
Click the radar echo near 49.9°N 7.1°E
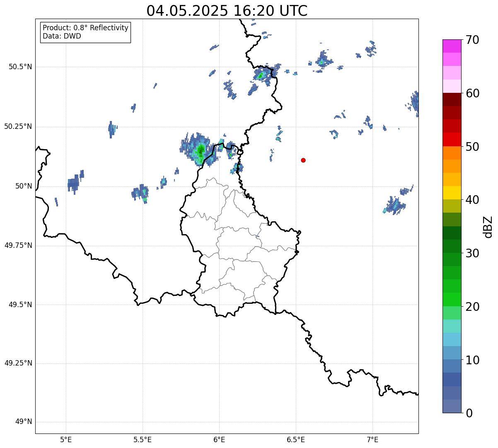pos(395,205)
